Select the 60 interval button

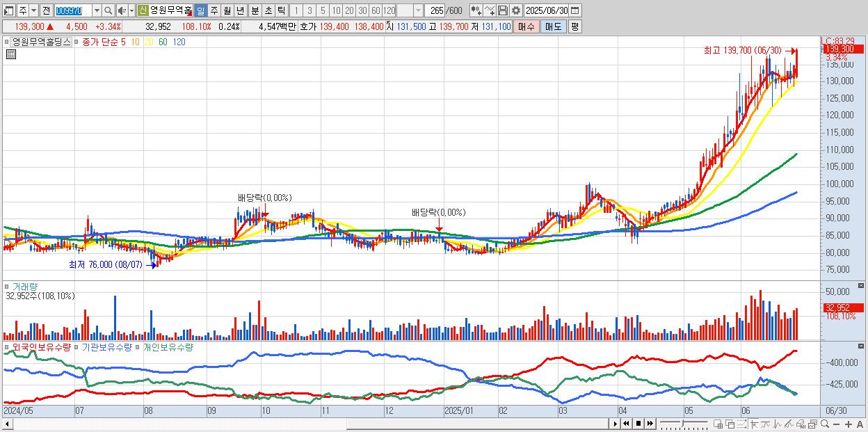click(376, 10)
